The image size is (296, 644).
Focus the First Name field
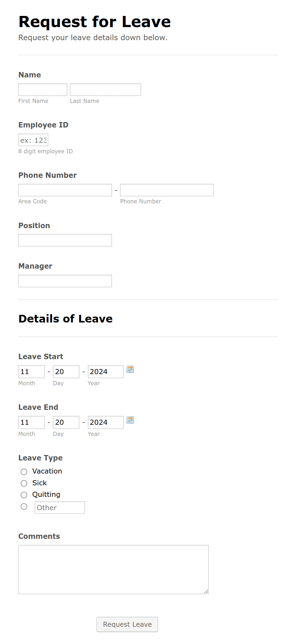(43, 90)
